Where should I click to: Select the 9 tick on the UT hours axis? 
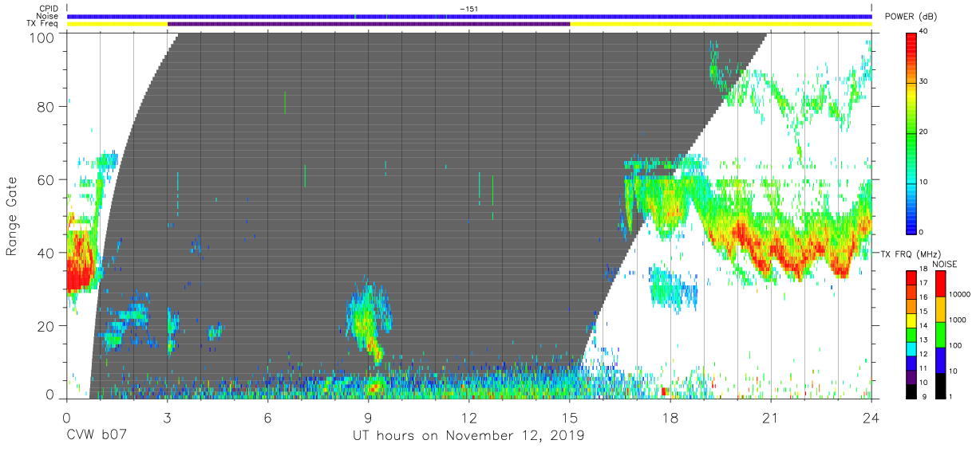[368, 417]
